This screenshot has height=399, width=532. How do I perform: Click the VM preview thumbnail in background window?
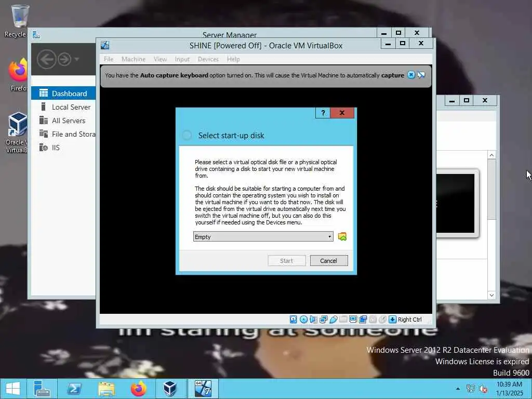point(457,203)
